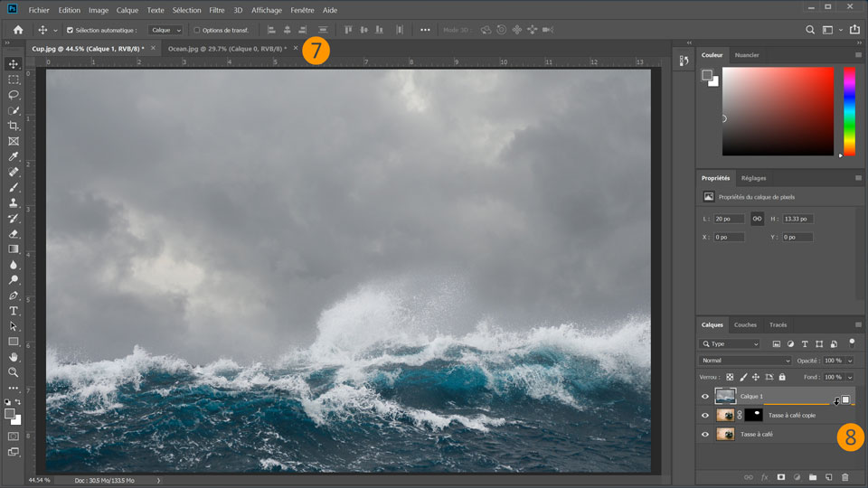Open the History panel icon

tap(684, 61)
